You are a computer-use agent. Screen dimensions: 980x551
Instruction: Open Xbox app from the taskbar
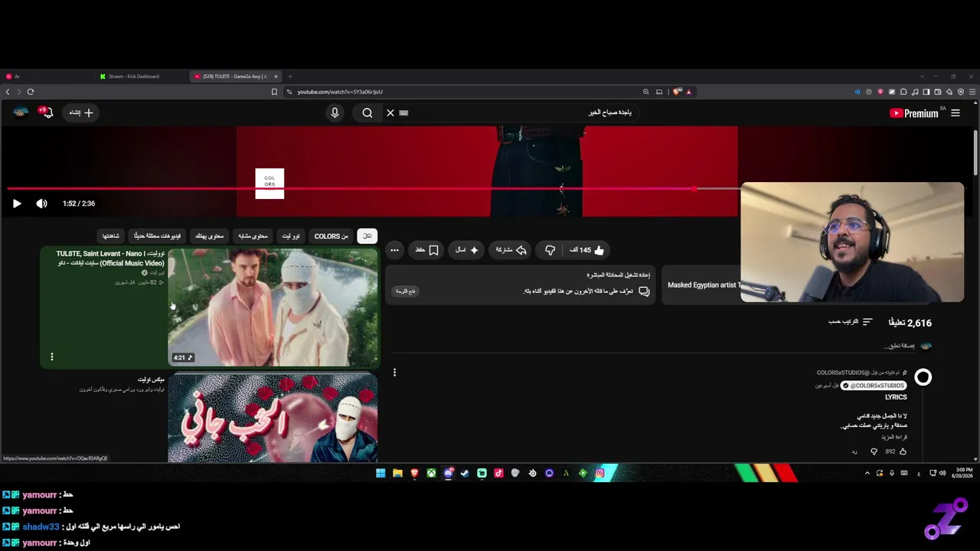point(432,473)
